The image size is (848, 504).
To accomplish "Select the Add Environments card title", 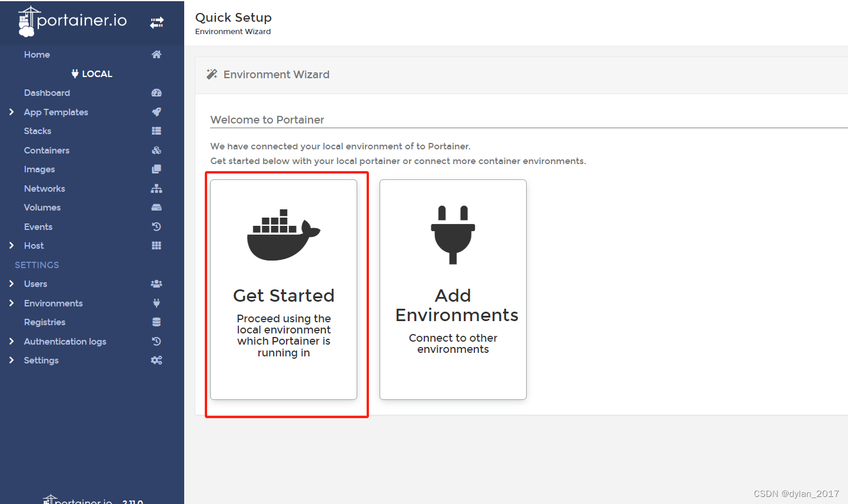I will click(x=457, y=305).
